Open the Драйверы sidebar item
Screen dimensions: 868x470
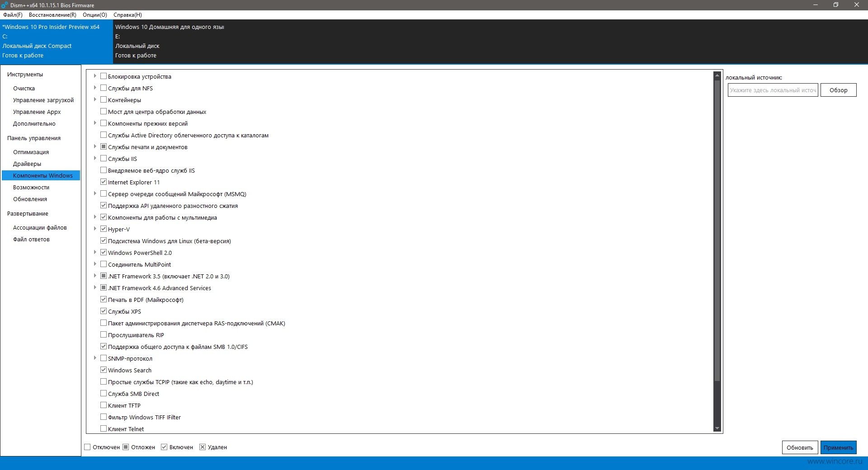pyautogui.click(x=27, y=164)
